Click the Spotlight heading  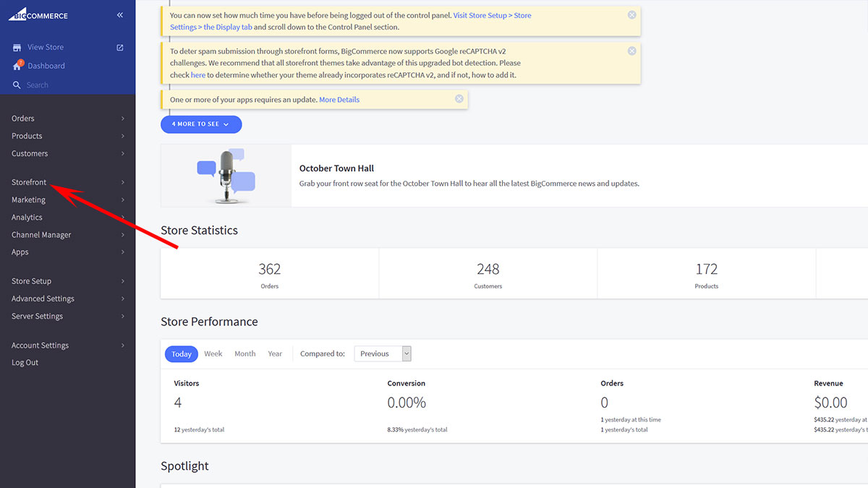pos(184,466)
